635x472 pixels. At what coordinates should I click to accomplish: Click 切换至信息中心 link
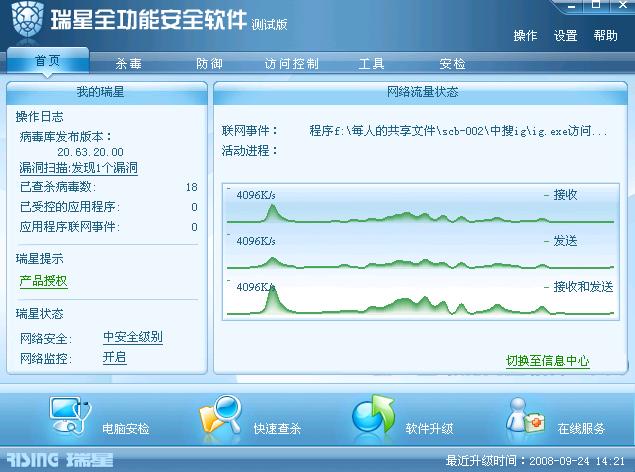pyautogui.click(x=548, y=360)
